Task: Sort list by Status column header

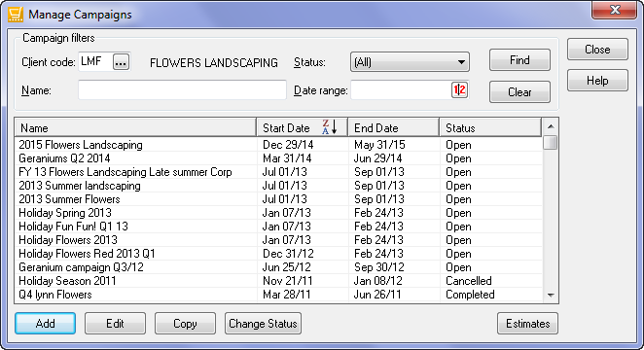Action: (490, 127)
